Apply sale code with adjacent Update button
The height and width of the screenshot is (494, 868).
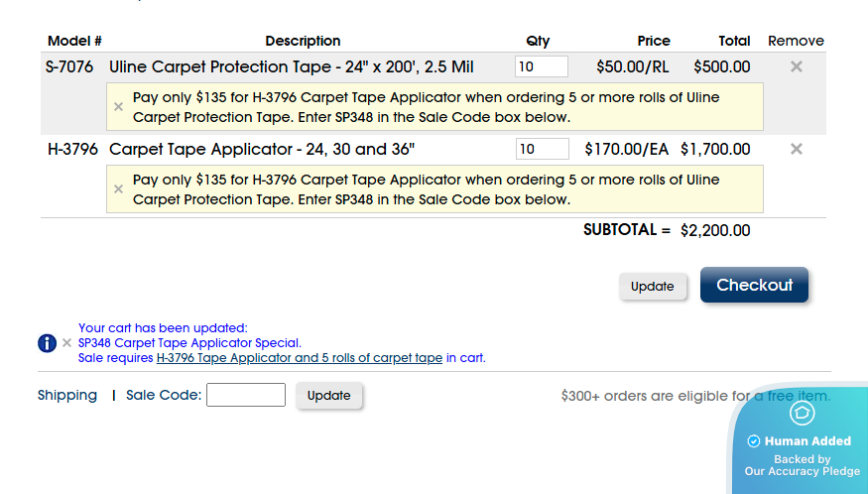pyautogui.click(x=328, y=395)
